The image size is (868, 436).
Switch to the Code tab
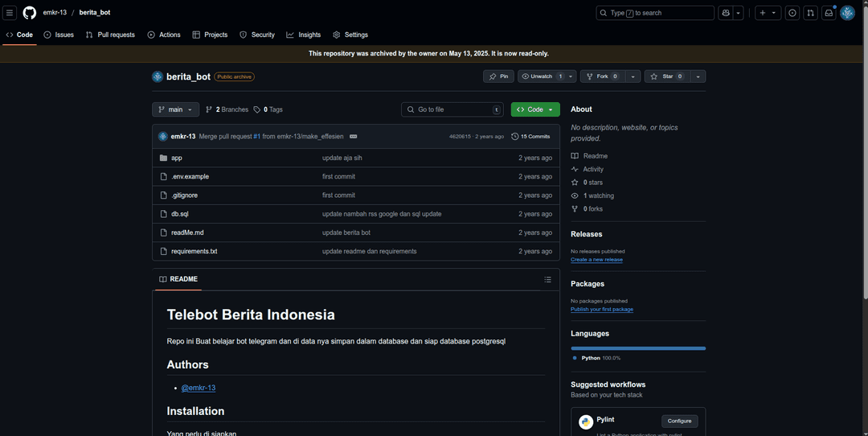click(x=19, y=35)
